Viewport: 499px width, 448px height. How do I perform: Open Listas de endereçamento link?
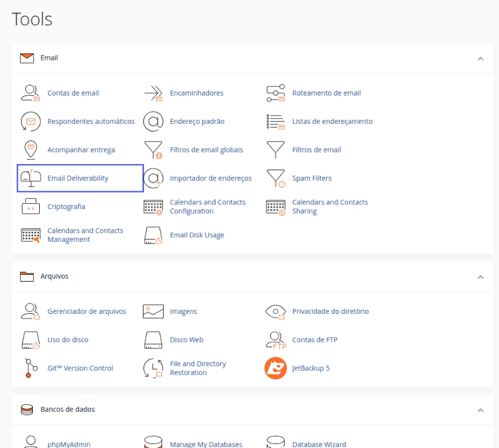[x=332, y=122]
